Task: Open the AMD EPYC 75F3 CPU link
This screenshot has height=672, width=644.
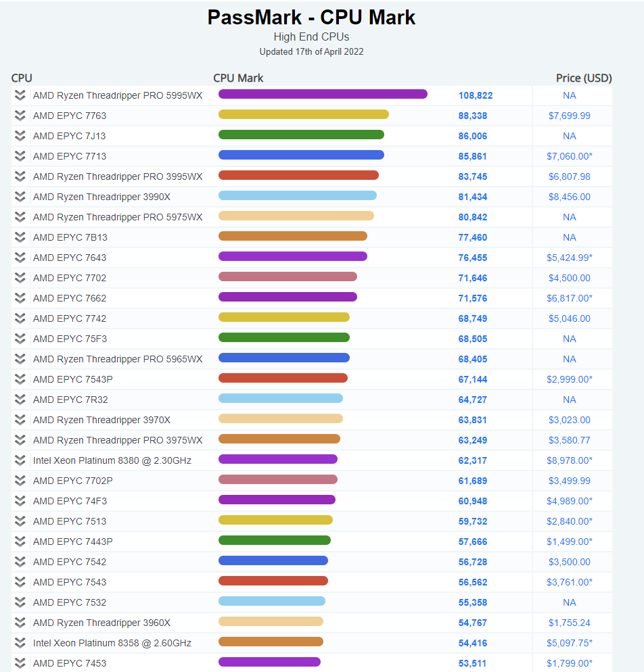Action: (70, 339)
